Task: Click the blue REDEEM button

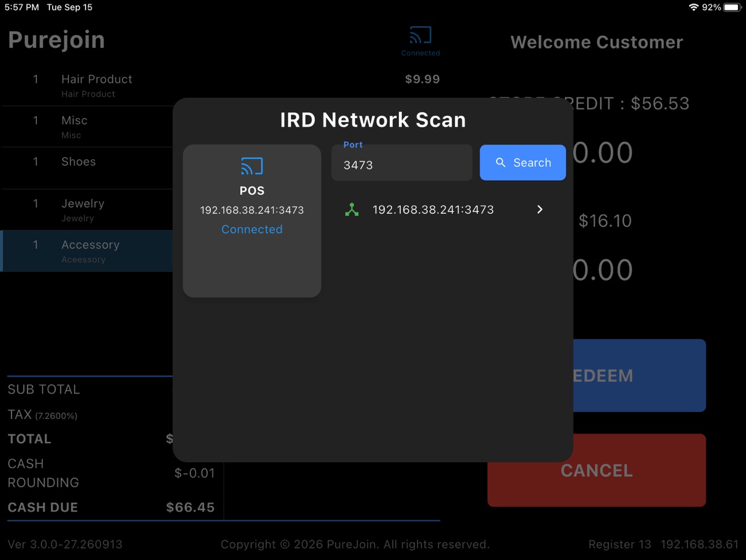Action: point(639,375)
